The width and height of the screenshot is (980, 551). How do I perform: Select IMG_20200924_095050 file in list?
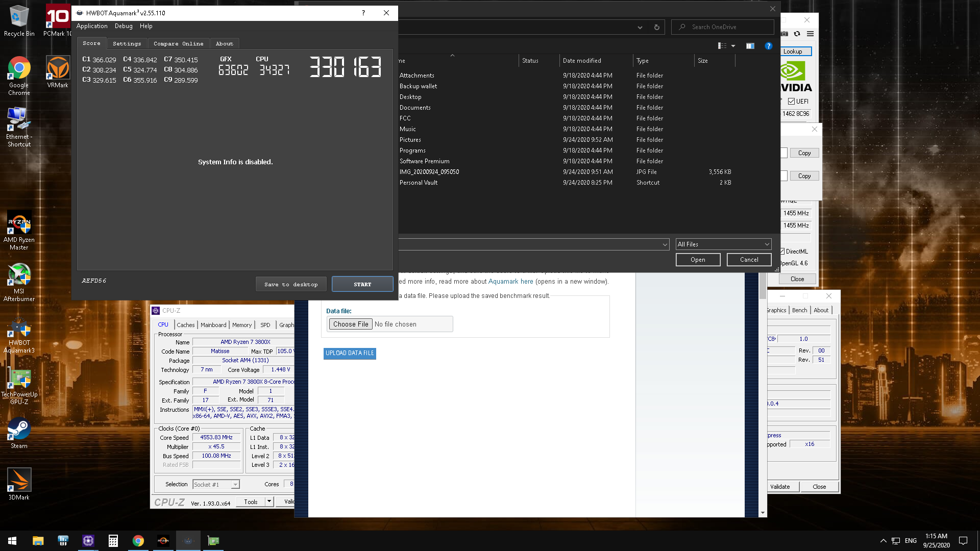pos(429,172)
